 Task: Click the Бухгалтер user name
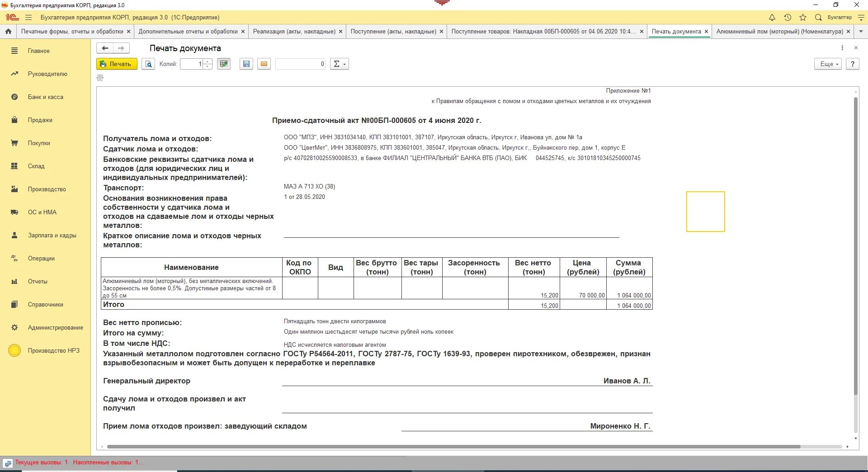click(x=840, y=17)
